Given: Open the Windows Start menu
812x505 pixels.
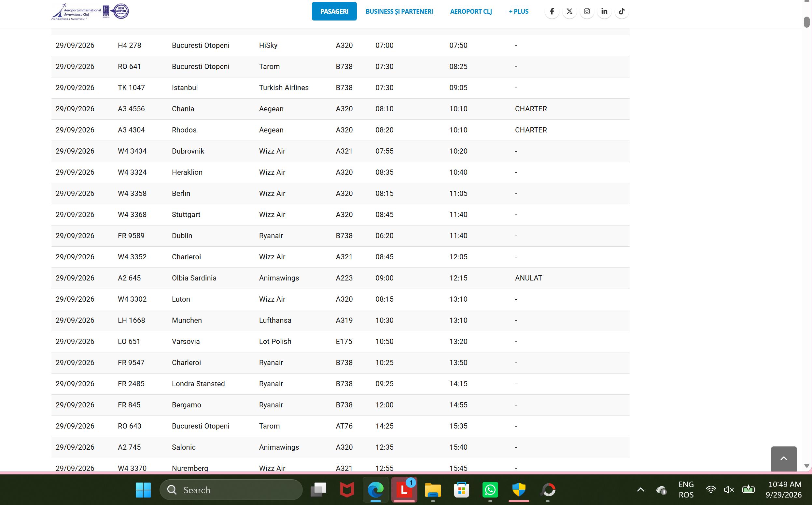Looking at the screenshot, I should tap(143, 490).
